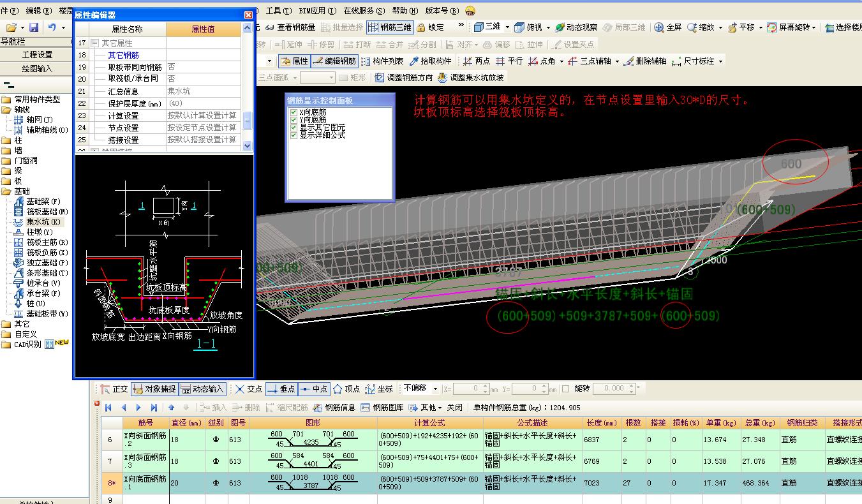Toggle 显示详细公式 checkbox

pos(294,135)
